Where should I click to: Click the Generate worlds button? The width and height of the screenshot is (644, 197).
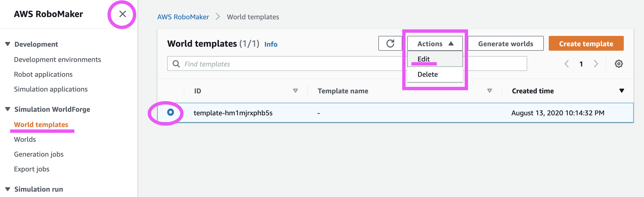(506, 44)
